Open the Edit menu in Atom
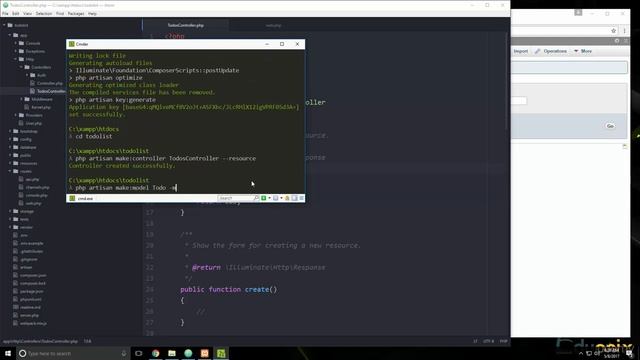Screen dimensions: 640x360 coord(16,13)
